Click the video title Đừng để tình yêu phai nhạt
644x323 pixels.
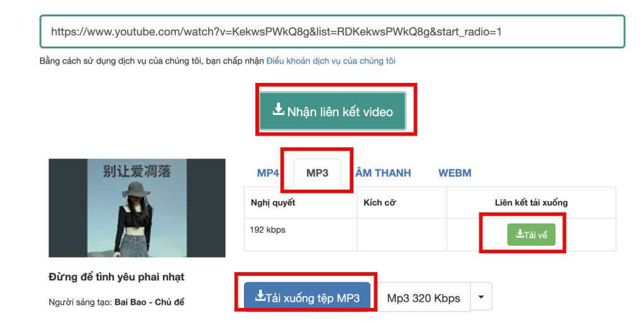click(x=116, y=277)
